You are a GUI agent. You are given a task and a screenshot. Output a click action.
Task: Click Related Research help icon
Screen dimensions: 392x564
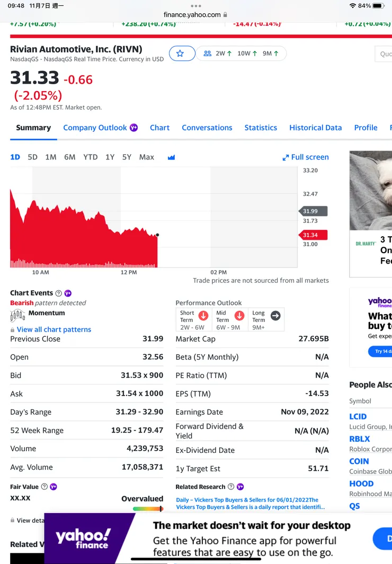231,487
